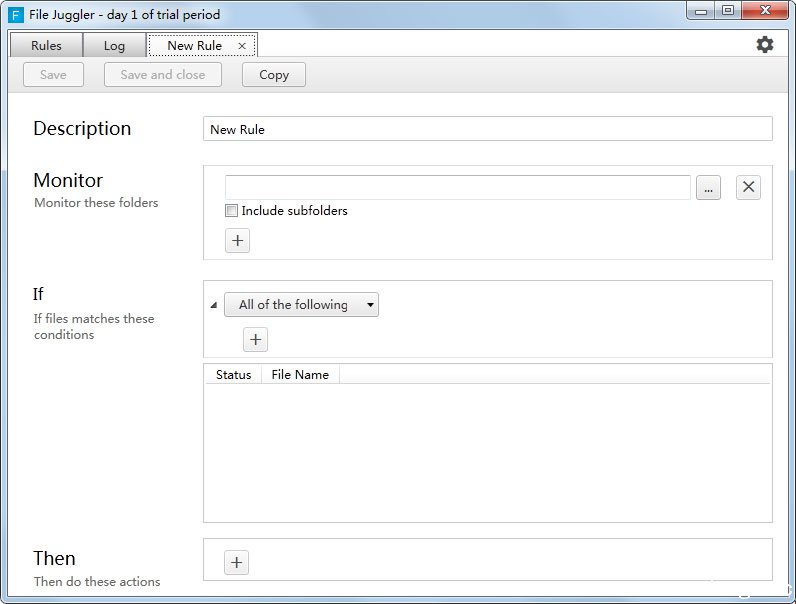Collapse the condition group triangle
This screenshot has width=796, height=604.
(x=213, y=306)
